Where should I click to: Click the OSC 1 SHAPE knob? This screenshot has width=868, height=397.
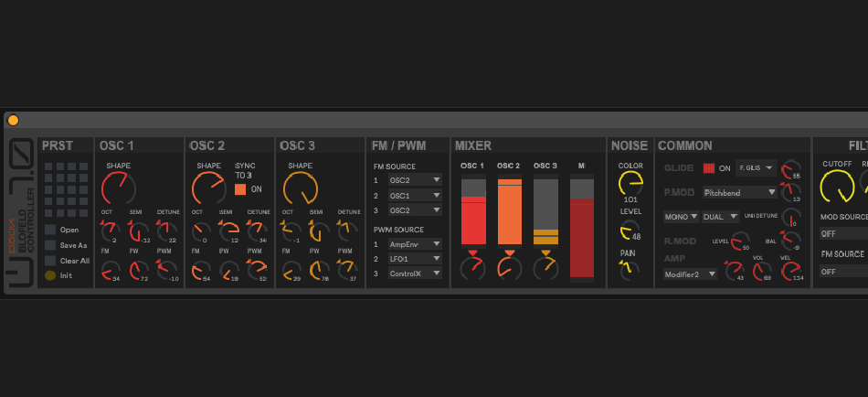pyautogui.click(x=119, y=188)
